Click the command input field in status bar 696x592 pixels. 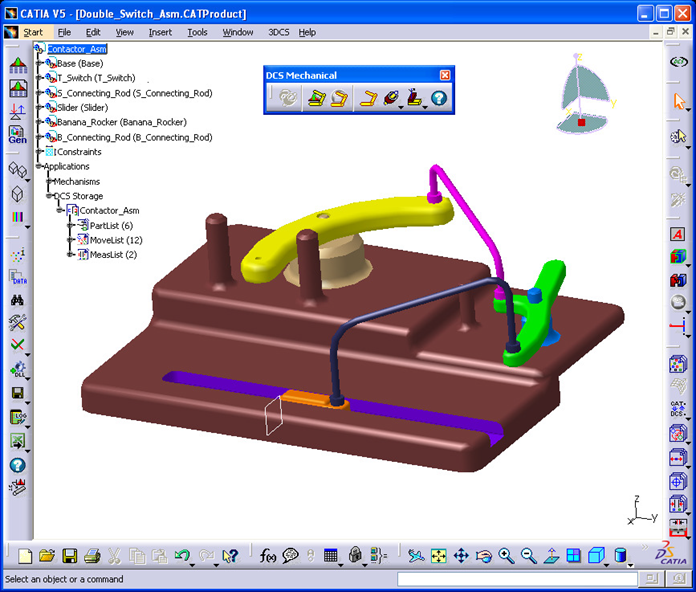(x=517, y=579)
